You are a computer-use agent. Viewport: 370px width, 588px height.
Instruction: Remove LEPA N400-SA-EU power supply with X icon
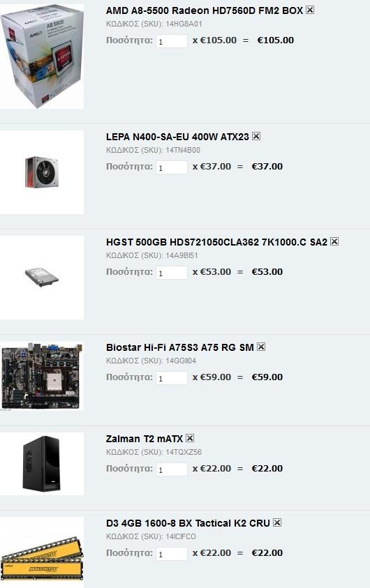(256, 136)
